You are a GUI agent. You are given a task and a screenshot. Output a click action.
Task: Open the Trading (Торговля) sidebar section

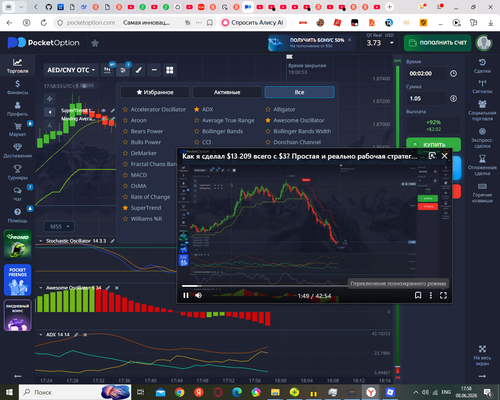point(17,66)
